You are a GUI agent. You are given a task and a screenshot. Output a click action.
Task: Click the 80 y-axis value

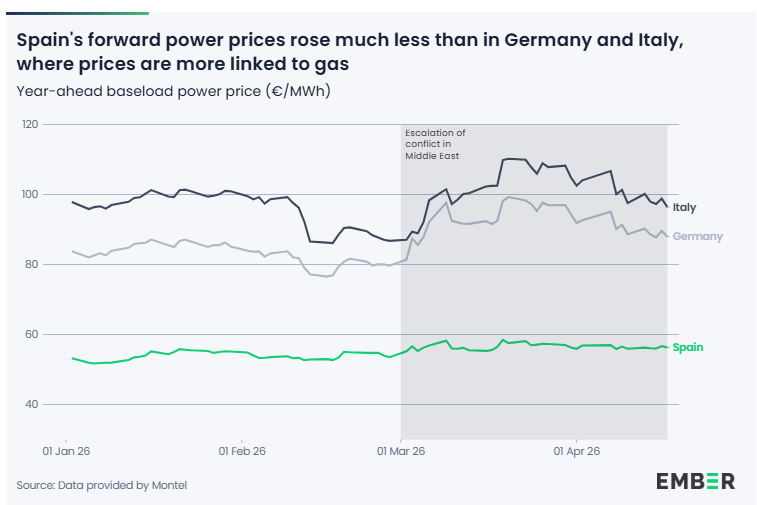[x=31, y=264]
